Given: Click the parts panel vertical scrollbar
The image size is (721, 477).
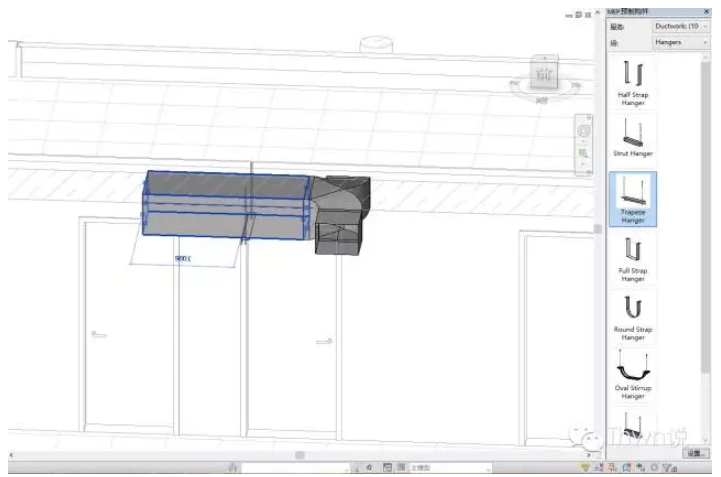Looking at the screenshot, I should [705, 218].
